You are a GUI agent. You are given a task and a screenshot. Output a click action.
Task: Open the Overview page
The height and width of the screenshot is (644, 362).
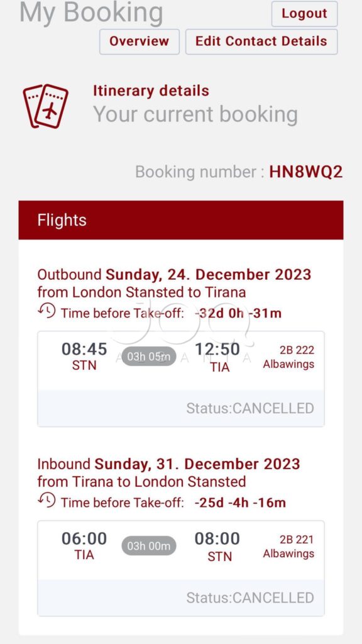point(139,42)
